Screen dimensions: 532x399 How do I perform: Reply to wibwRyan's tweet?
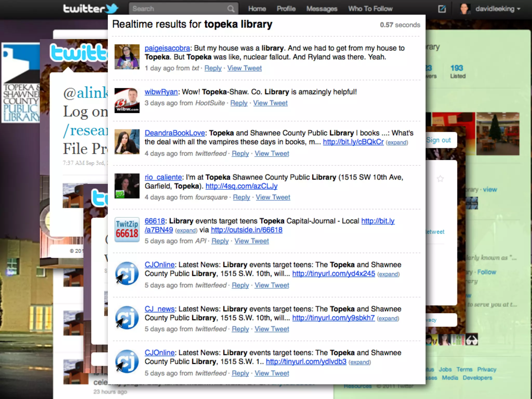click(x=239, y=103)
